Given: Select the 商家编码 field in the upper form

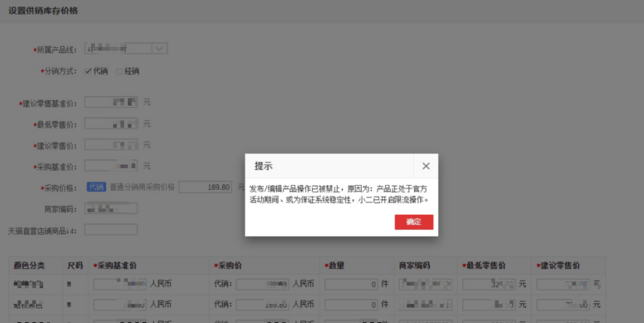Looking at the screenshot, I should pyautogui.click(x=111, y=209).
